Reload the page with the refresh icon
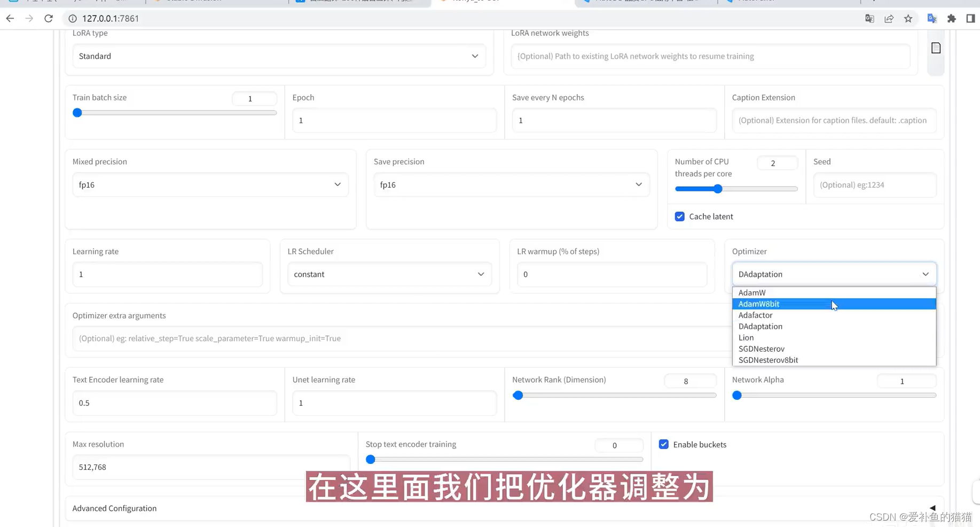This screenshot has height=527, width=980. [x=49, y=19]
